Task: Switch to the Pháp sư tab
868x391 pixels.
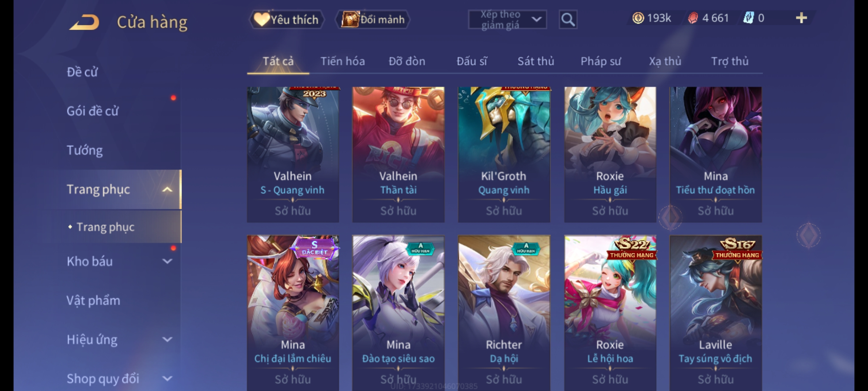Action: (x=601, y=61)
